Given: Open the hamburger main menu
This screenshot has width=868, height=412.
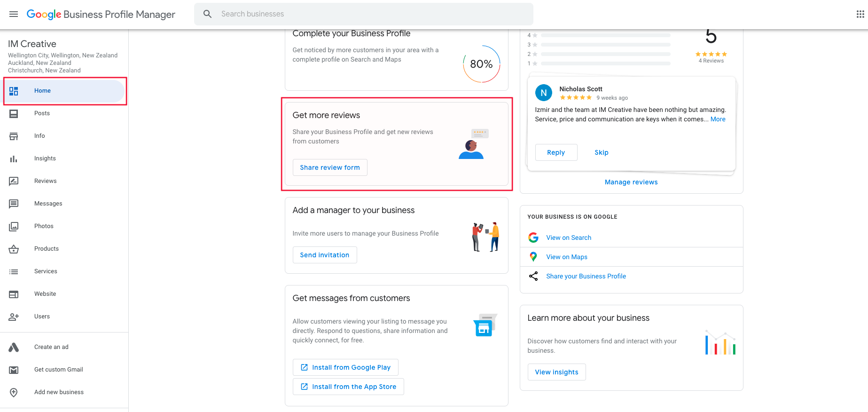Looking at the screenshot, I should click(x=14, y=14).
